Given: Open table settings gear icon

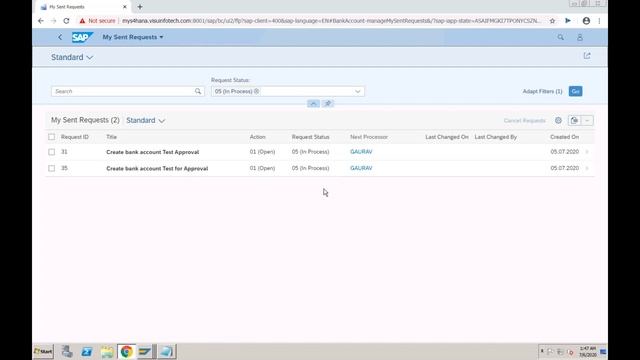Looking at the screenshot, I should click(x=558, y=120).
